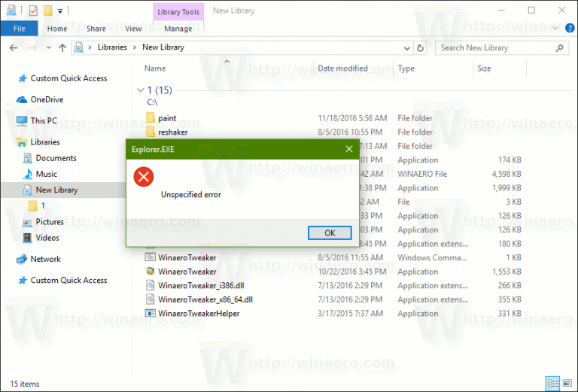578x392 pixels.
Task: Select WinaeroTweaker application dated 10/22/2016
Action: pyautogui.click(x=187, y=272)
